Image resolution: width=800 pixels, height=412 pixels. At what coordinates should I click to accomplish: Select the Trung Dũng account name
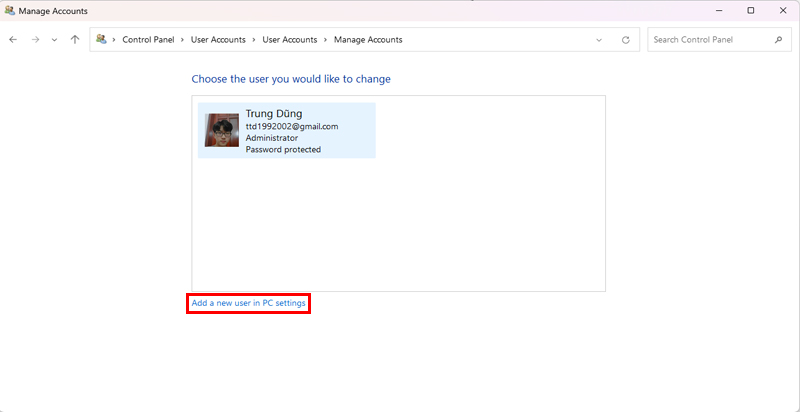(276, 113)
